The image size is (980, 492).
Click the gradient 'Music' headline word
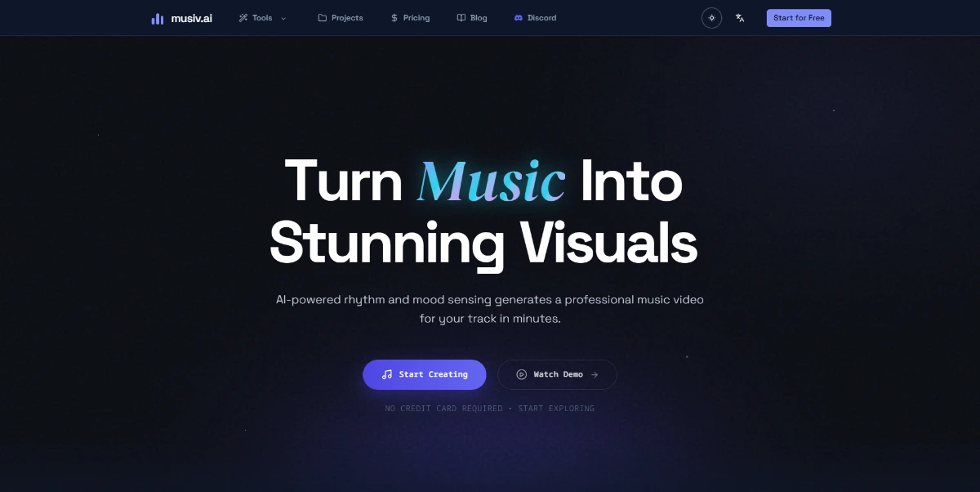click(491, 181)
